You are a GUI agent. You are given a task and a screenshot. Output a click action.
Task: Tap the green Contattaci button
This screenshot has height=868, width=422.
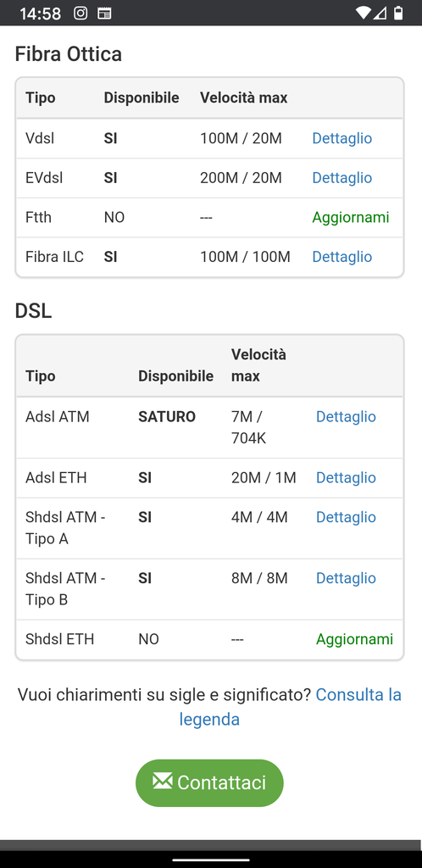[209, 782]
